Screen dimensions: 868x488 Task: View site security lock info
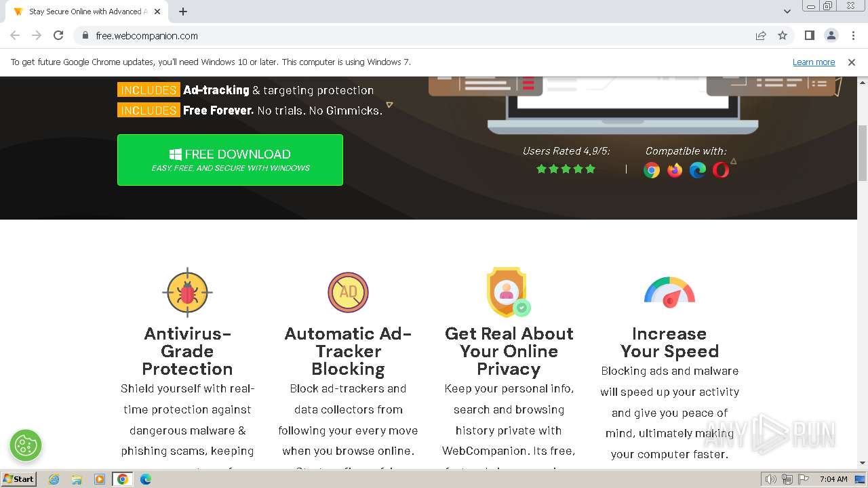click(x=85, y=36)
